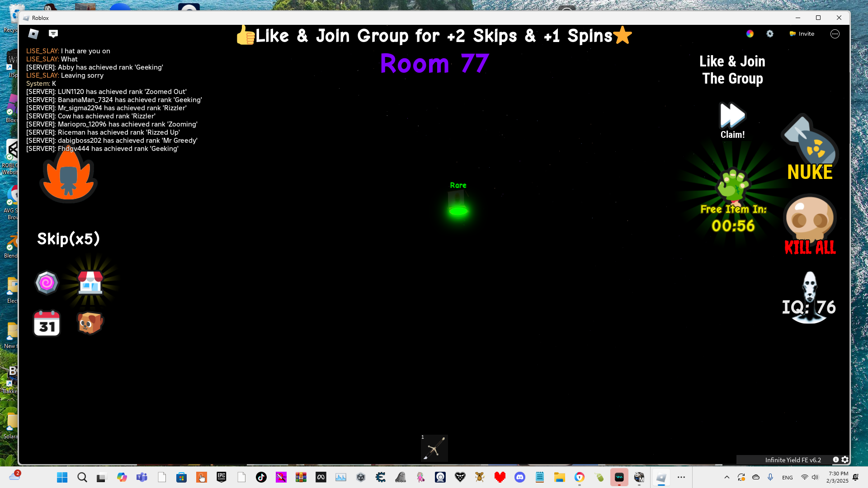Open the 7:30 PM clock and calendar
The height and width of the screenshot is (488, 868).
pyautogui.click(x=838, y=477)
